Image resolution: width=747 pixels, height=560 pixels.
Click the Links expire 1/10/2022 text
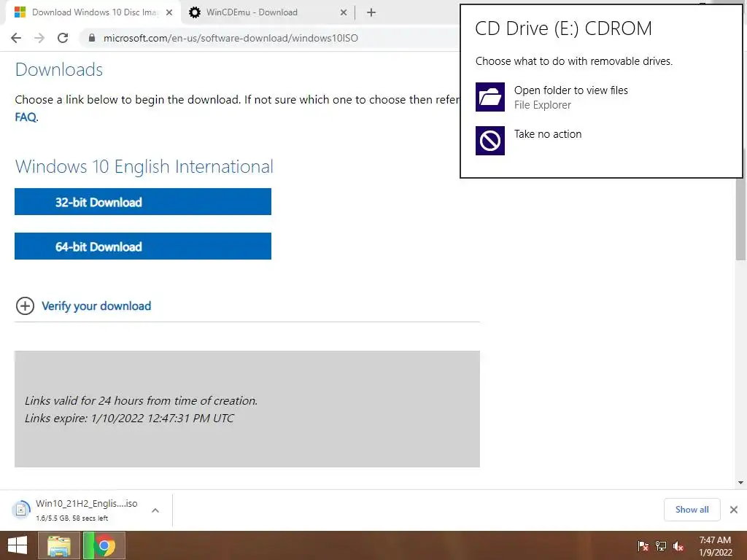129,418
